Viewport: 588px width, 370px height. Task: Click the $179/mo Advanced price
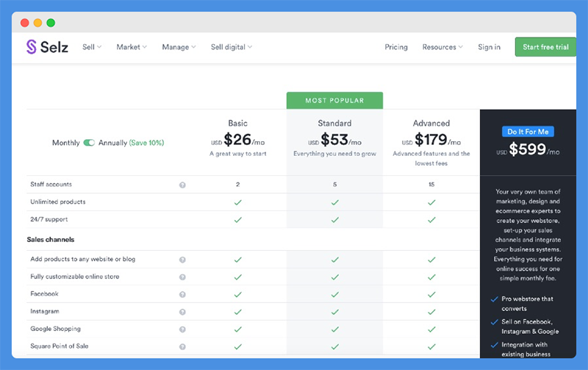431,140
